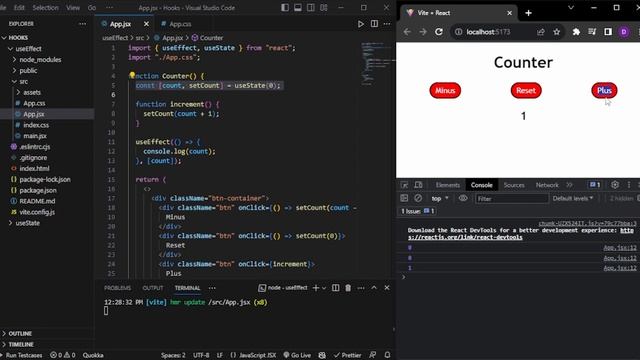This screenshot has height=360, width=640.
Task: Add new terminal with plus icon
Action: click(316, 288)
